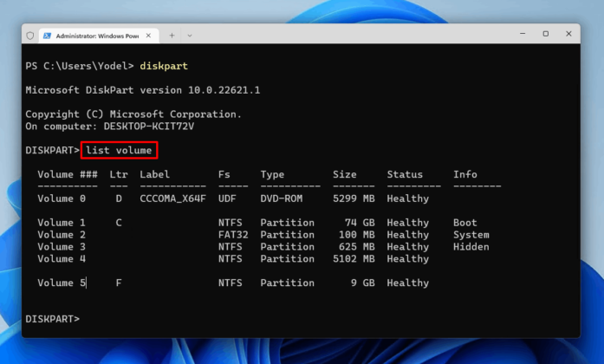The image size is (604, 364).
Task: Expand the new tab profile dropdown chevron
Action: coord(190,36)
